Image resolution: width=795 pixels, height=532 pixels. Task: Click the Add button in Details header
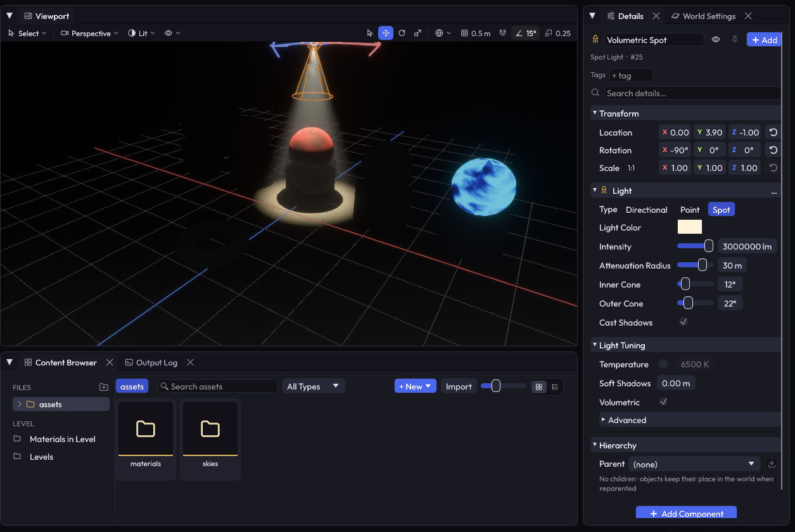click(x=763, y=40)
